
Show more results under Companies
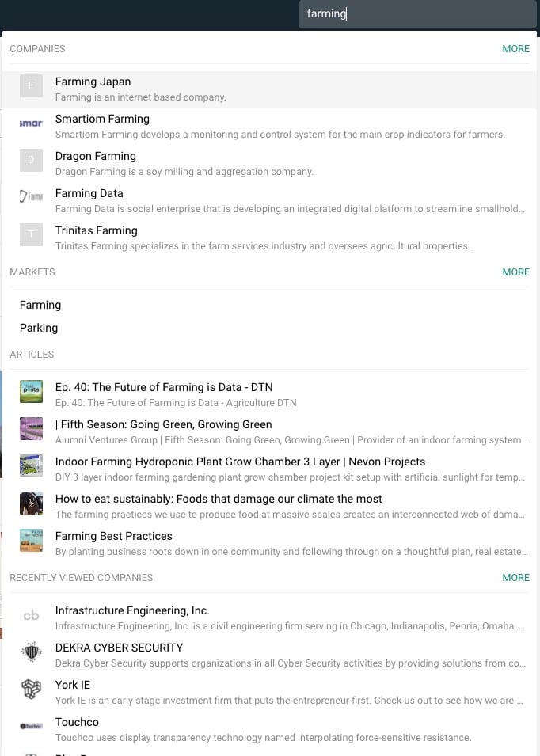click(x=516, y=49)
